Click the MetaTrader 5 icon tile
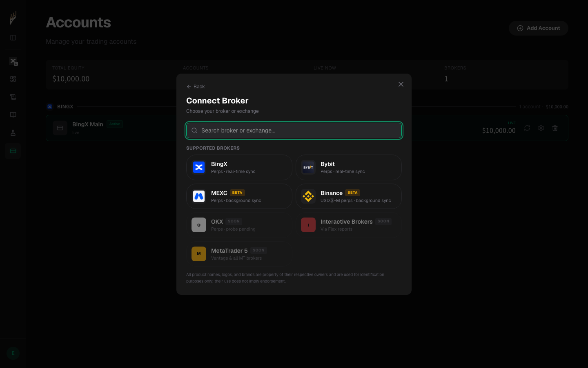 click(x=199, y=254)
